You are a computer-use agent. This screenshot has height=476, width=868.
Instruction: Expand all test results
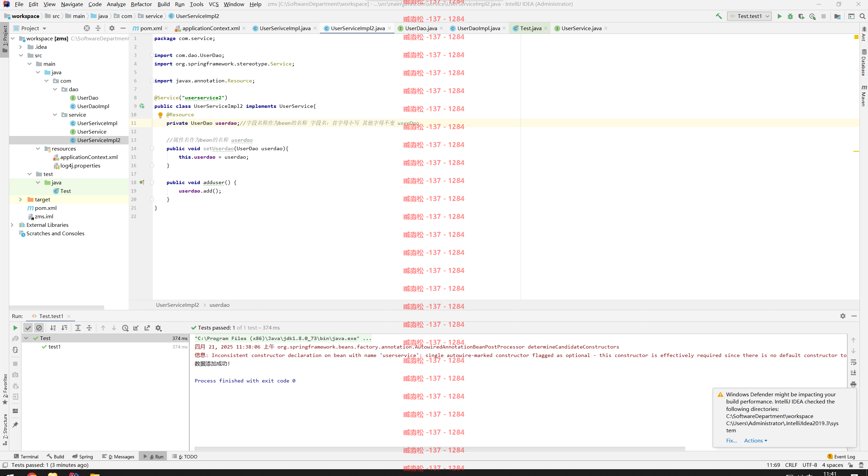(x=78, y=328)
